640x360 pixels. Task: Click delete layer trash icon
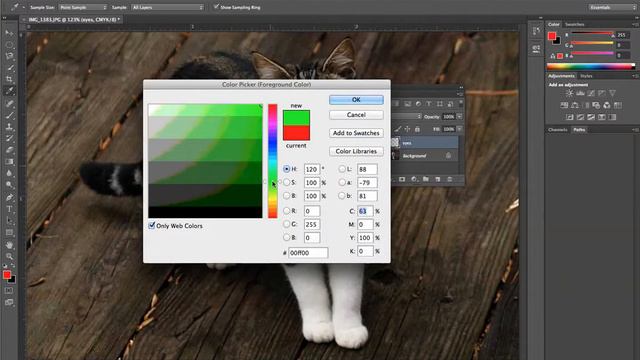(x=449, y=179)
